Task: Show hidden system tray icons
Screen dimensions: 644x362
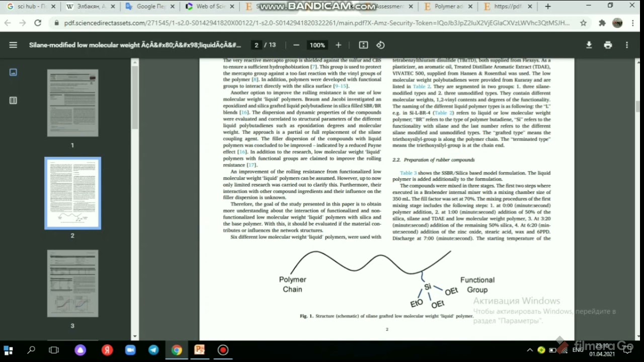Action: 529,350
